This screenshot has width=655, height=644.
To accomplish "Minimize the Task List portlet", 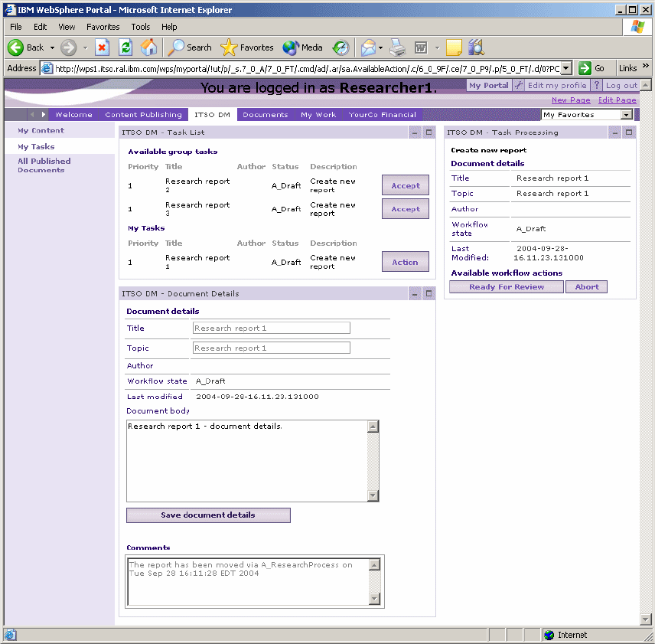I will [x=415, y=132].
